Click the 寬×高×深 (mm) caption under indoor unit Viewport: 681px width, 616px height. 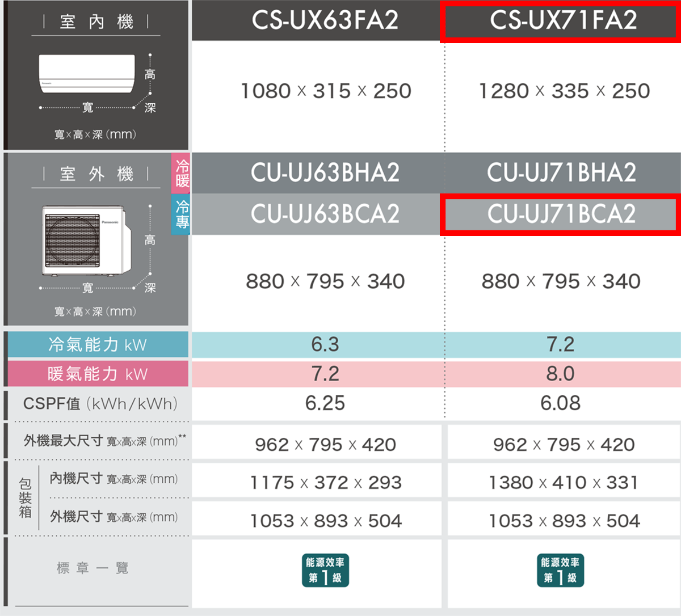(95, 134)
